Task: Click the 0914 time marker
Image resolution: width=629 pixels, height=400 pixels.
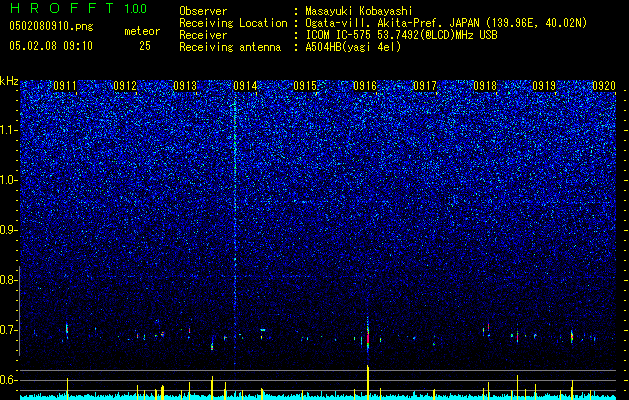Action: [x=245, y=86]
